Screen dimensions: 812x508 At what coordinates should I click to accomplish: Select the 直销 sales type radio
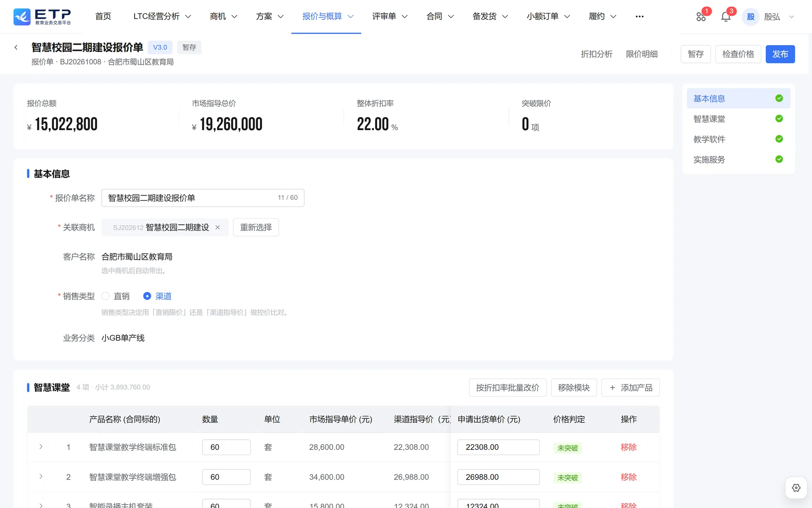coord(106,296)
